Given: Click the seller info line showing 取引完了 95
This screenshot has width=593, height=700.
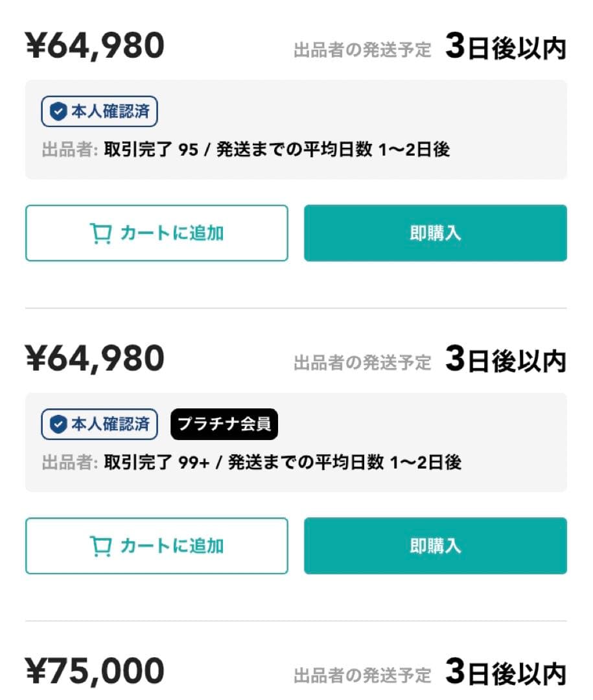Looking at the screenshot, I should coord(246,150).
